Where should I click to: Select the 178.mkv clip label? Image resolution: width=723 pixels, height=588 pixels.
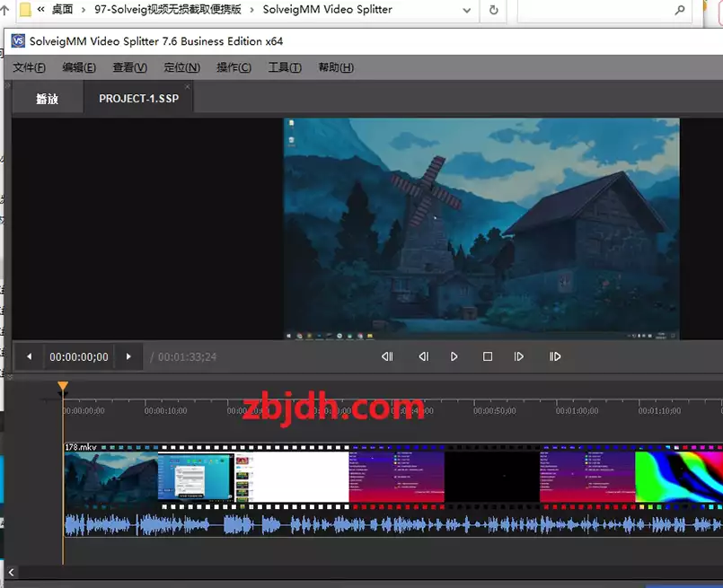point(81,447)
